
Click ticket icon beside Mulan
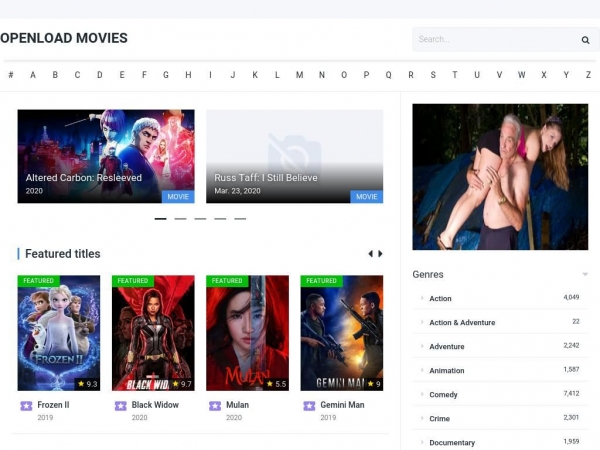pos(215,406)
